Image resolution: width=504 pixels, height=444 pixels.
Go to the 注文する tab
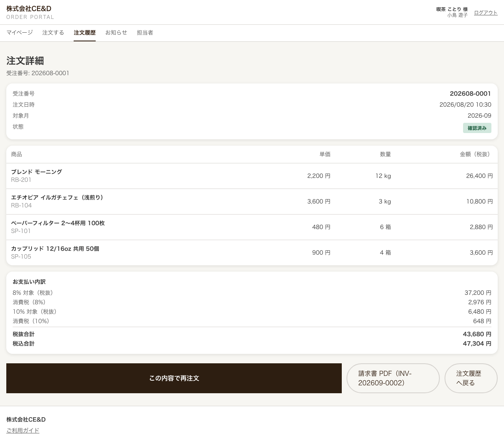pos(53,33)
